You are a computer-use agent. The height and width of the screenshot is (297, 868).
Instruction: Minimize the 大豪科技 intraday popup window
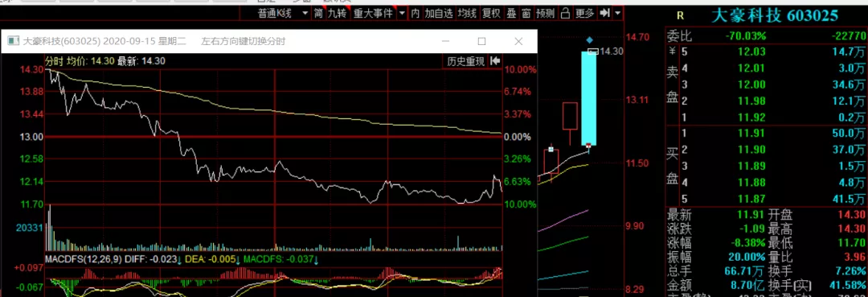pos(445,42)
